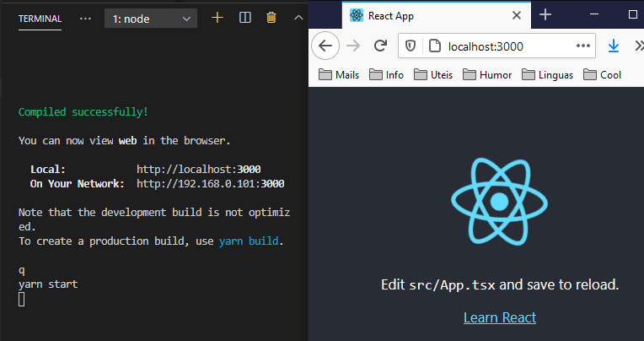Close the React App browser tab
The height and width of the screenshot is (341, 644).
[516, 16]
